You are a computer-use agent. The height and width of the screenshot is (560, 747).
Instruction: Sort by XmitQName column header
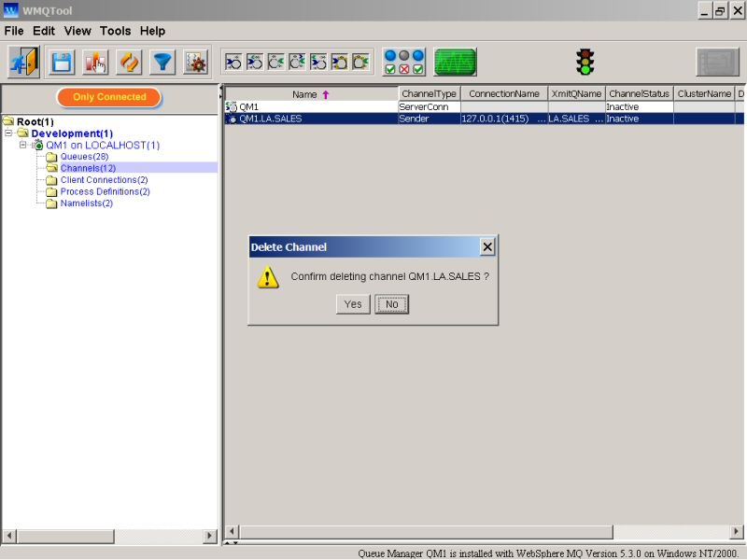click(576, 94)
